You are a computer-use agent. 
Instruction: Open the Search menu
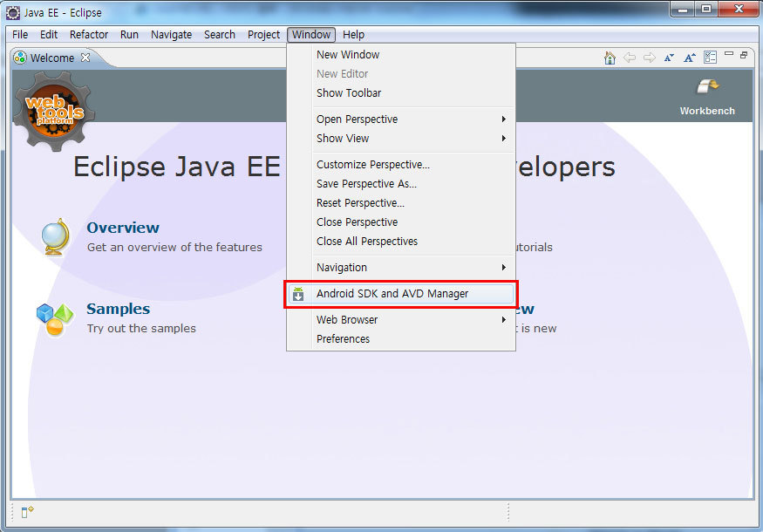coord(220,35)
